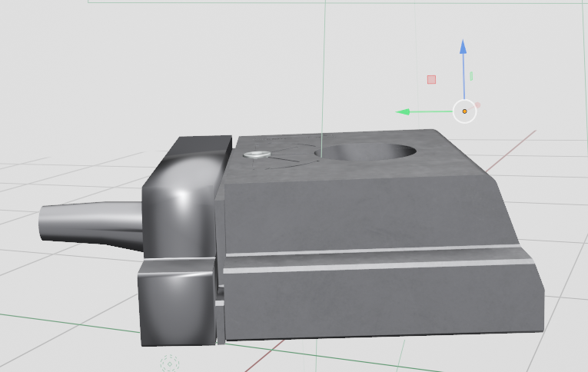The width and height of the screenshot is (588, 372).
Task: Click the faint pink handle next to the gizmo circle
Action: pyautogui.click(x=477, y=105)
